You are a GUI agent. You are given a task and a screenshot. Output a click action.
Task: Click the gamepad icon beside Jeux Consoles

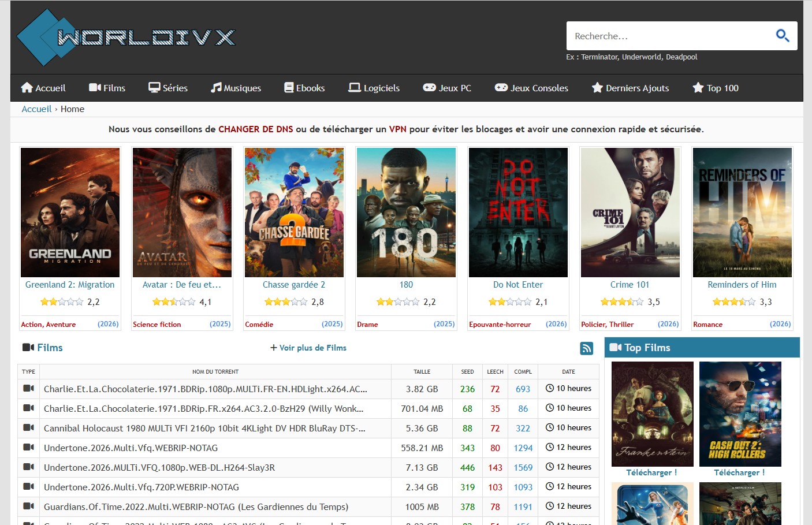[x=501, y=88]
